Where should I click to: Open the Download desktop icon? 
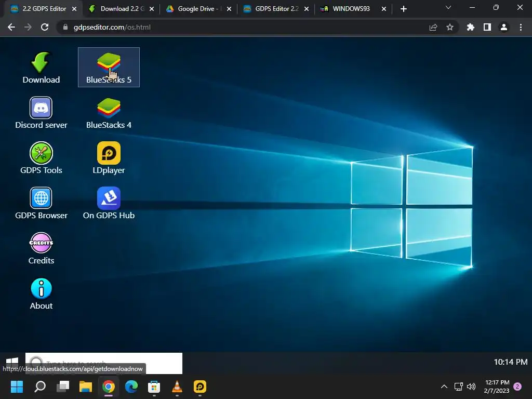click(41, 68)
